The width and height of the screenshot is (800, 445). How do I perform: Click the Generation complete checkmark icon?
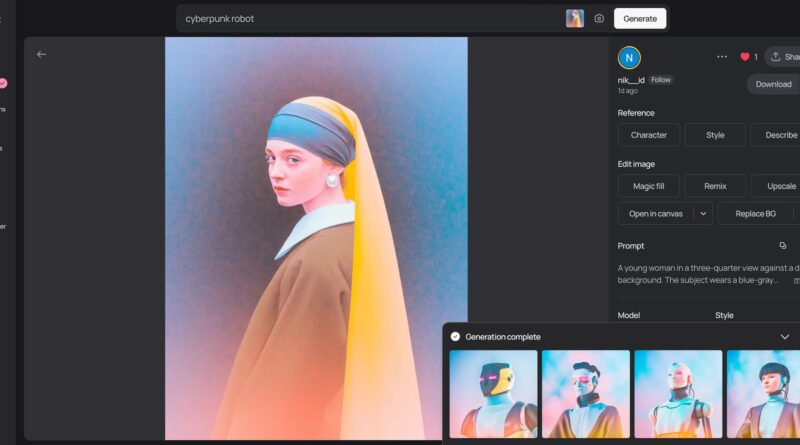coord(455,336)
